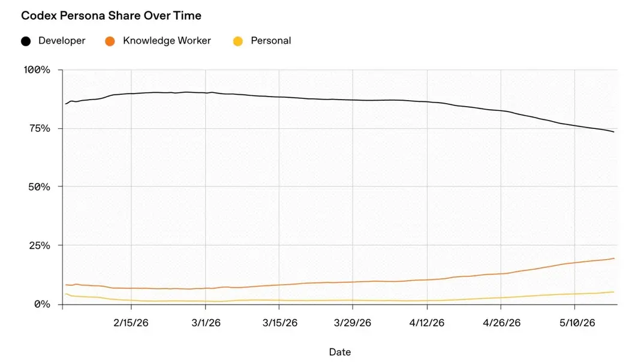This screenshot has width=632, height=364.
Task: Click the 100% y-axis label
Action: pos(37,70)
